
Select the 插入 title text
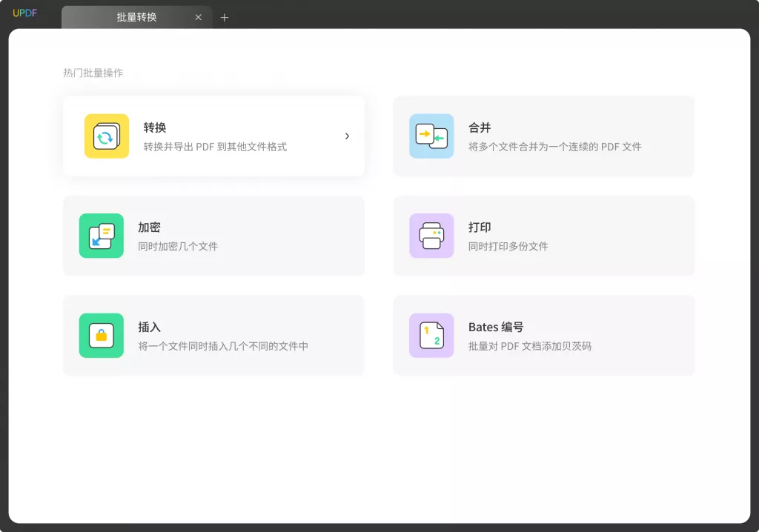pyautogui.click(x=149, y=327)
